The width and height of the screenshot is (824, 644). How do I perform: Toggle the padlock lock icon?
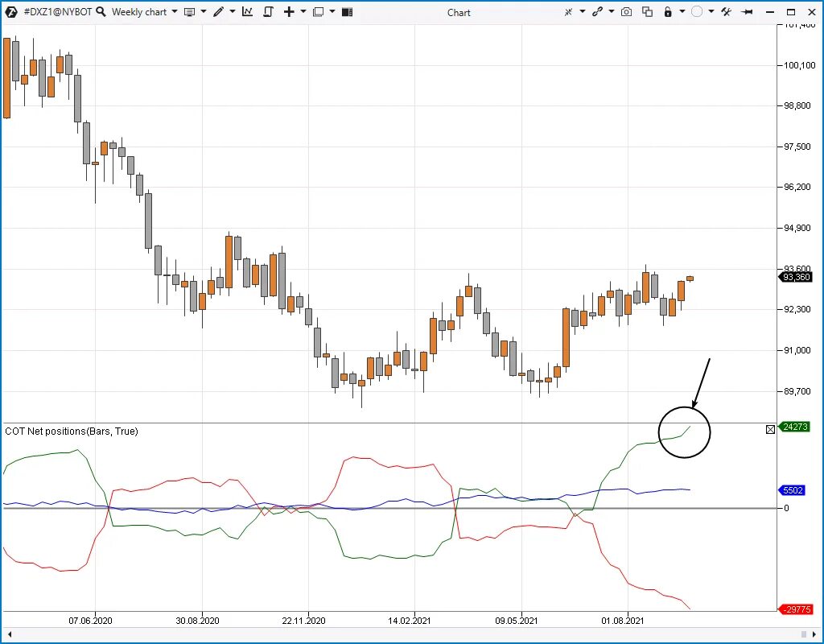[668, 11]
